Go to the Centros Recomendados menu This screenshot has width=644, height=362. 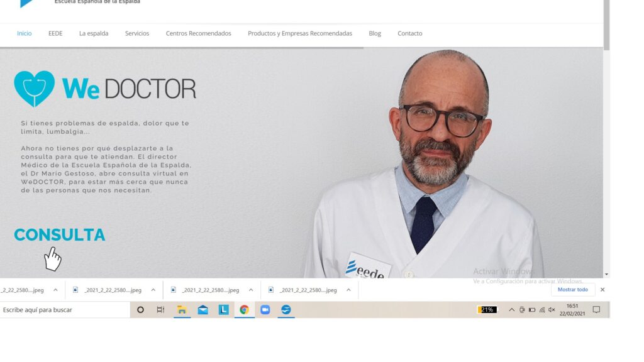pos(198,33)
